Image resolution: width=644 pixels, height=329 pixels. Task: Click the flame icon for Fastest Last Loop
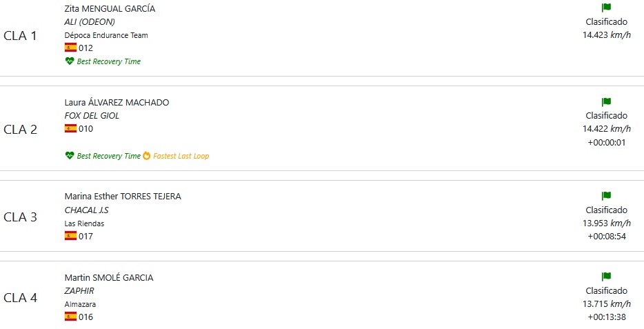point(147,156)
